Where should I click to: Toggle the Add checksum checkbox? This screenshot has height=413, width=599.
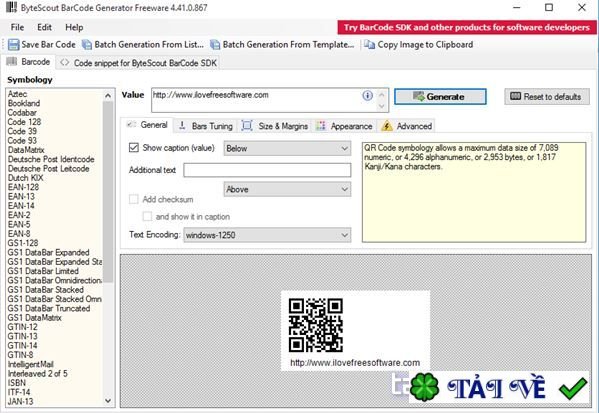pos(134,199)
